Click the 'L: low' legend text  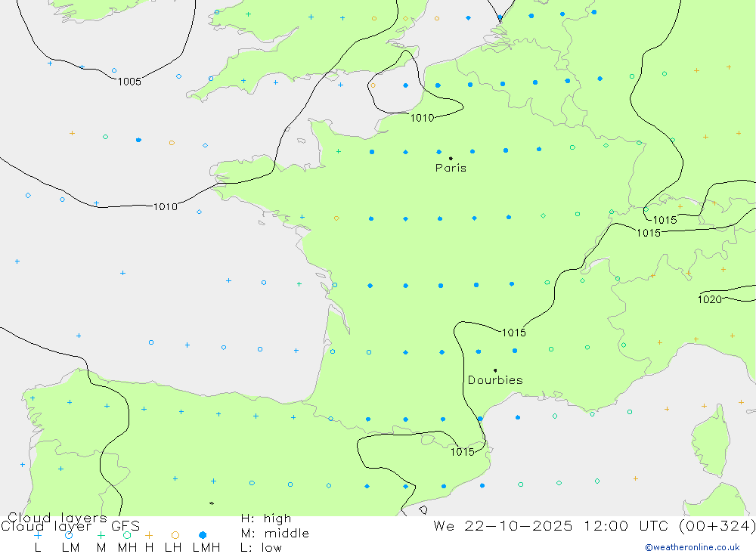tap(261, 548)
